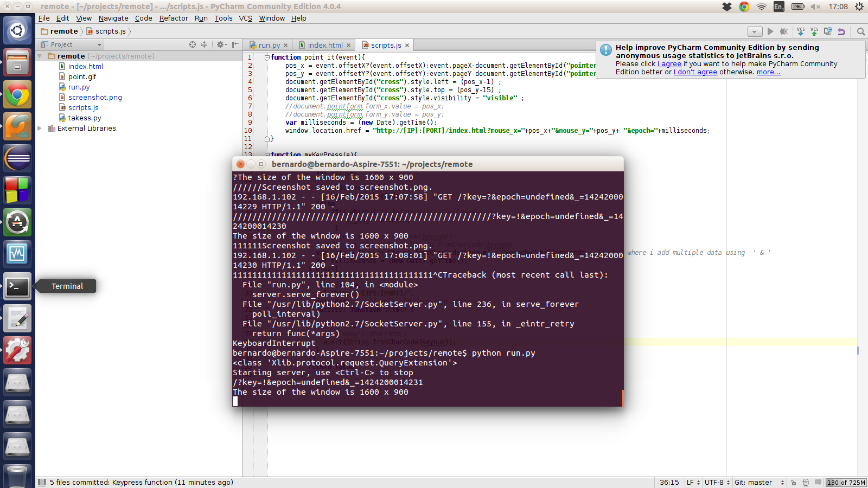Open Terminal from the launcher
Image resolution: width=868 pixels, height=488 pixels.
click(17, 286)
